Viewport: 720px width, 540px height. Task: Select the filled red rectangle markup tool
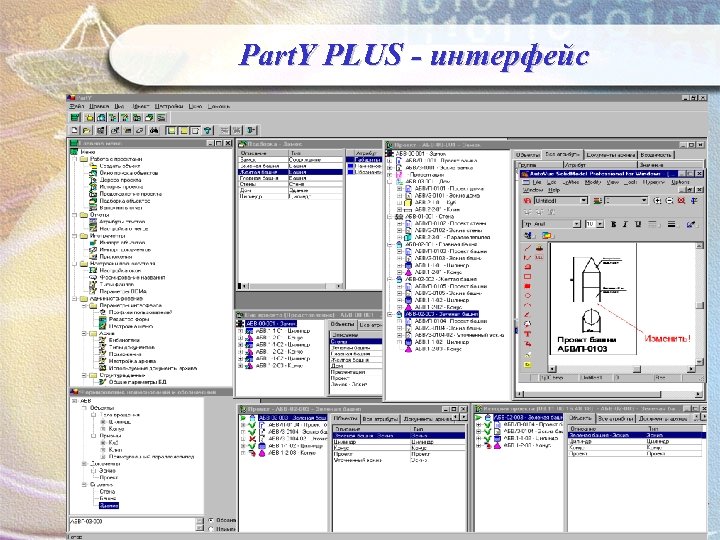(528, 286)
